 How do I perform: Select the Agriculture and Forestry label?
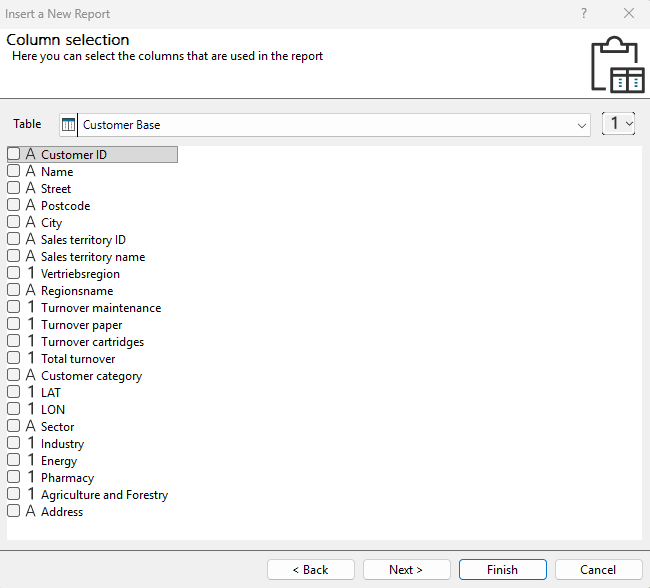(104, 495)
